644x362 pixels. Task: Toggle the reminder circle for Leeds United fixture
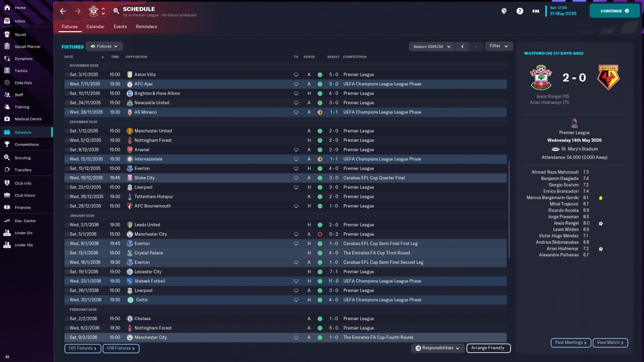click(x=67, y=225)
